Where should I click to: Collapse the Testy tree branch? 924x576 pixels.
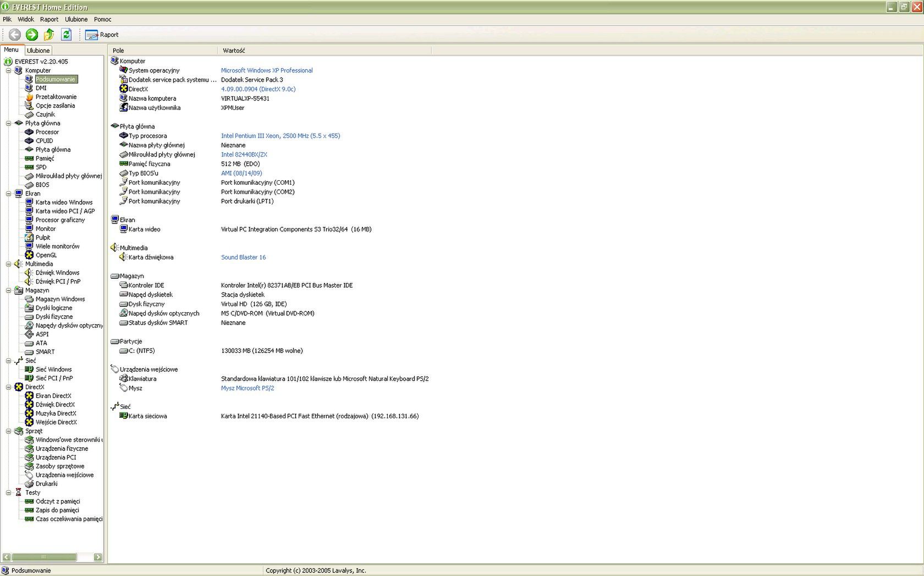8,492
